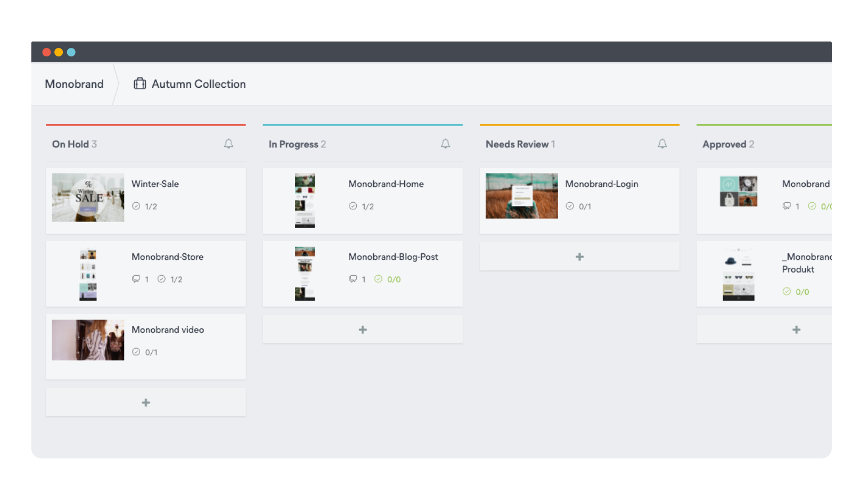Image resolution: width=868 pixels, height=503 pixels.
Task: Click the Winter-Sale card title
Action: [155, 184]
